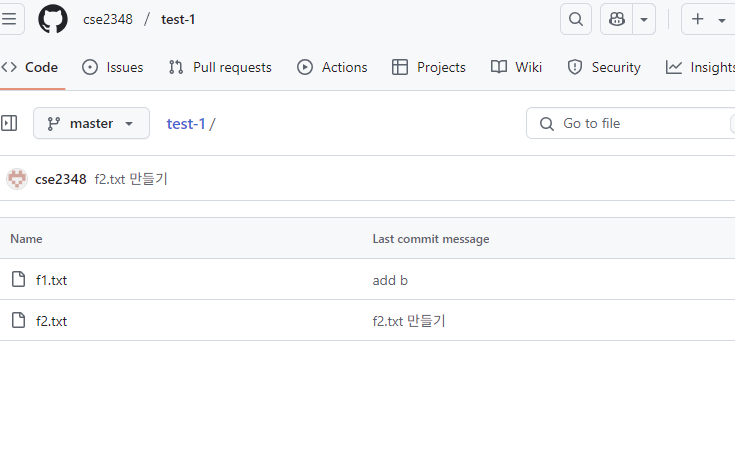Open the test-1 repository link in header
Screen dimensions: 735x458
(x=178, y=19)
